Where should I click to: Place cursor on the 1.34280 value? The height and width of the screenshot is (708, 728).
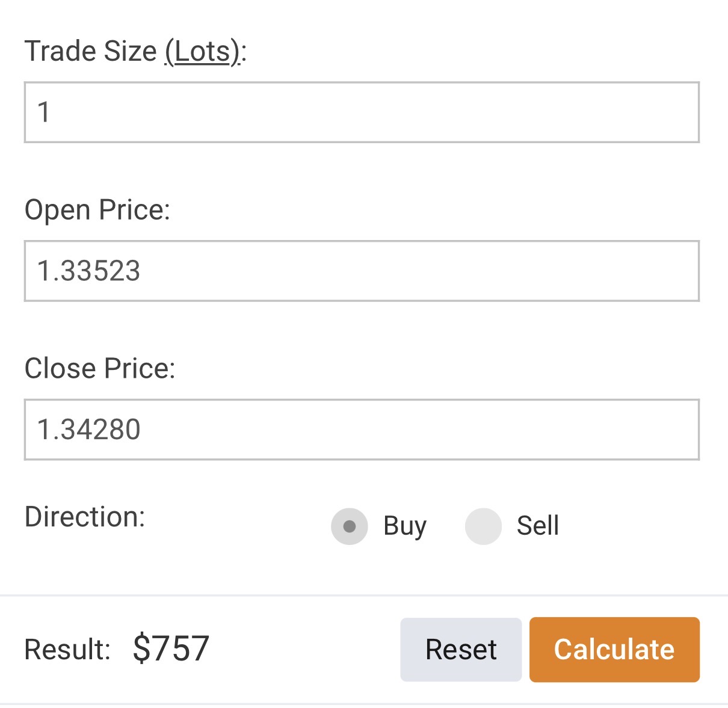[x=88, y=429]
